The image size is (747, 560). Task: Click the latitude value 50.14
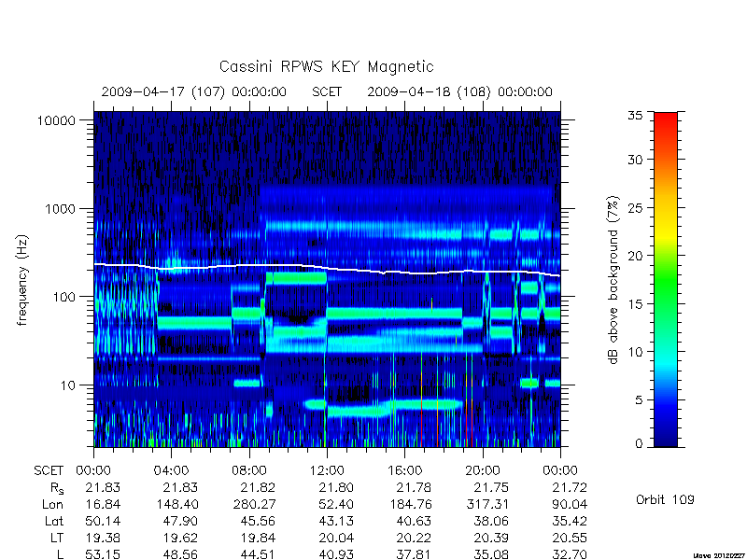point(103,522)
